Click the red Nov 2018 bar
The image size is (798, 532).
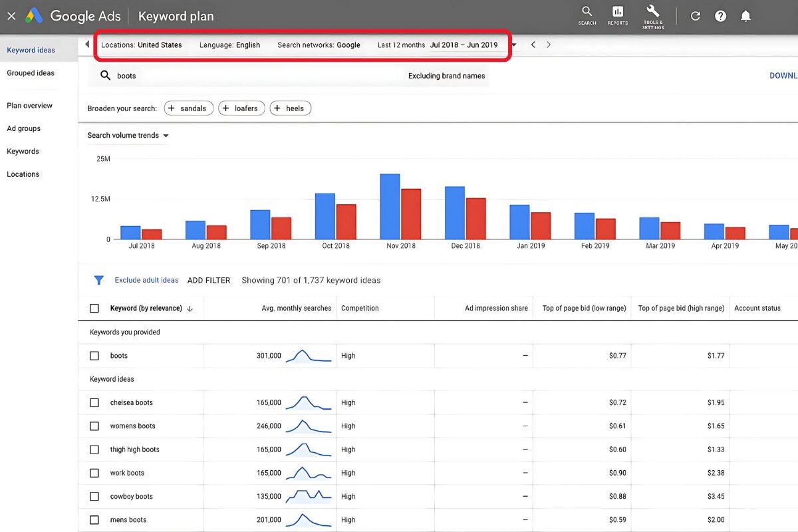coord(411,214)
